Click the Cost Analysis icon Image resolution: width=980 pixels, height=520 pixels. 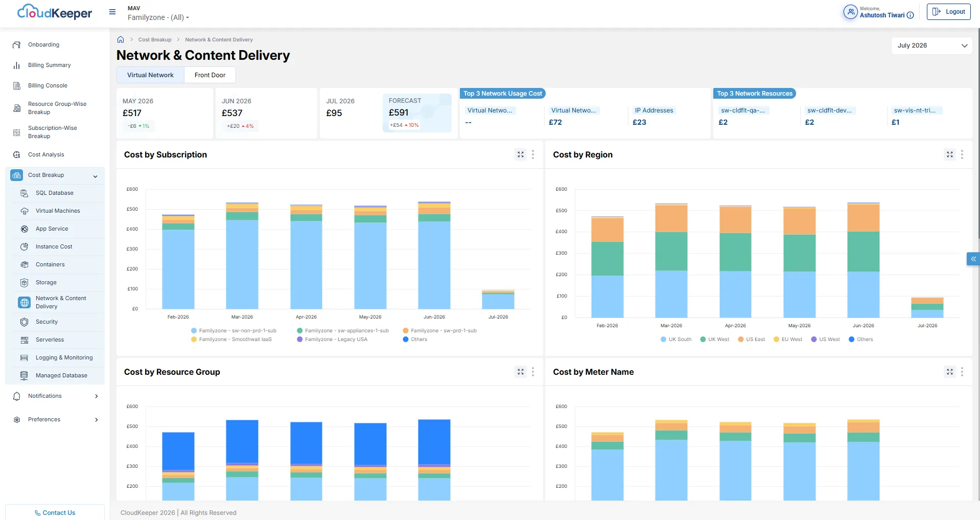pos(17,154)
